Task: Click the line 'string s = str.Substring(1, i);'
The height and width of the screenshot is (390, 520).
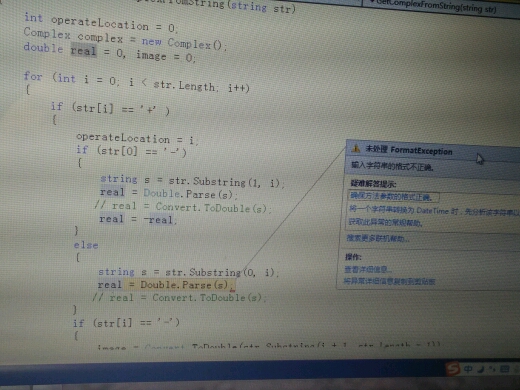Action: pyautogui.click(x=192, y=181)
